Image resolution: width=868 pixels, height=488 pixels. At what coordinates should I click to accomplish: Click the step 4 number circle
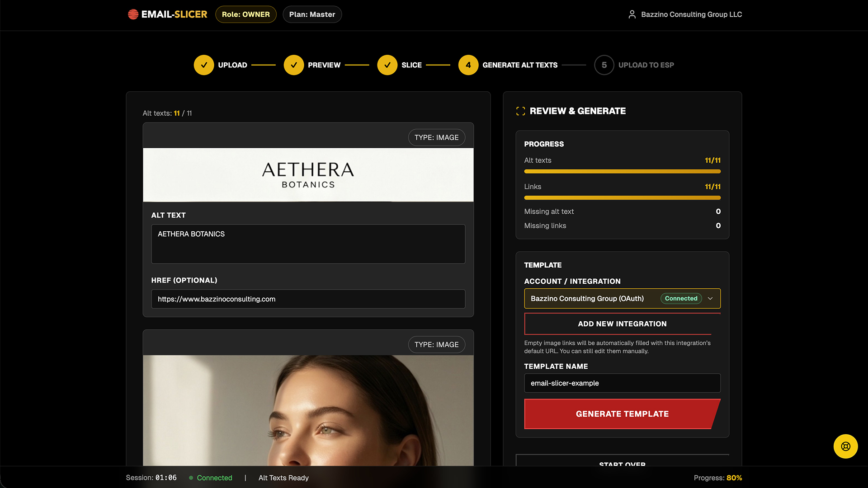(x=468, y=65)
